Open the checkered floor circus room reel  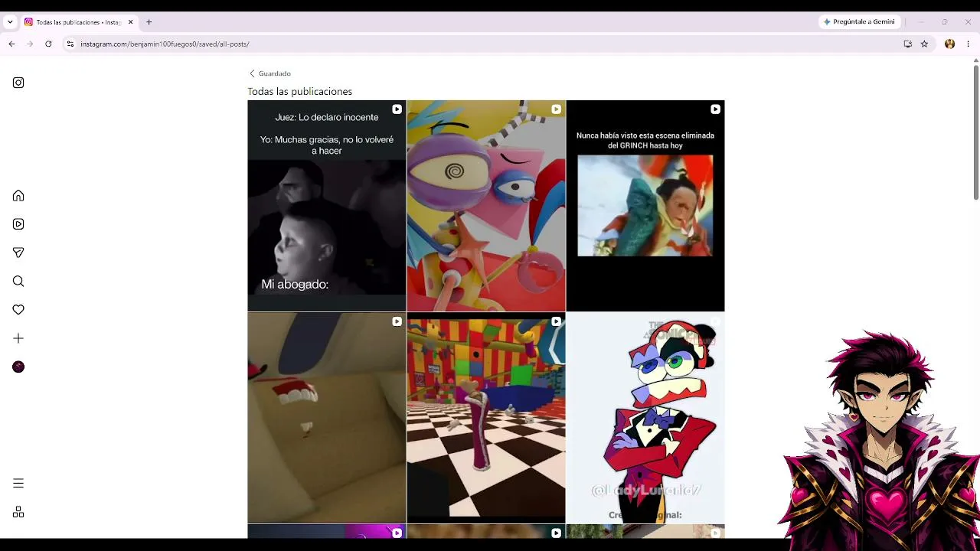[486, 418]
